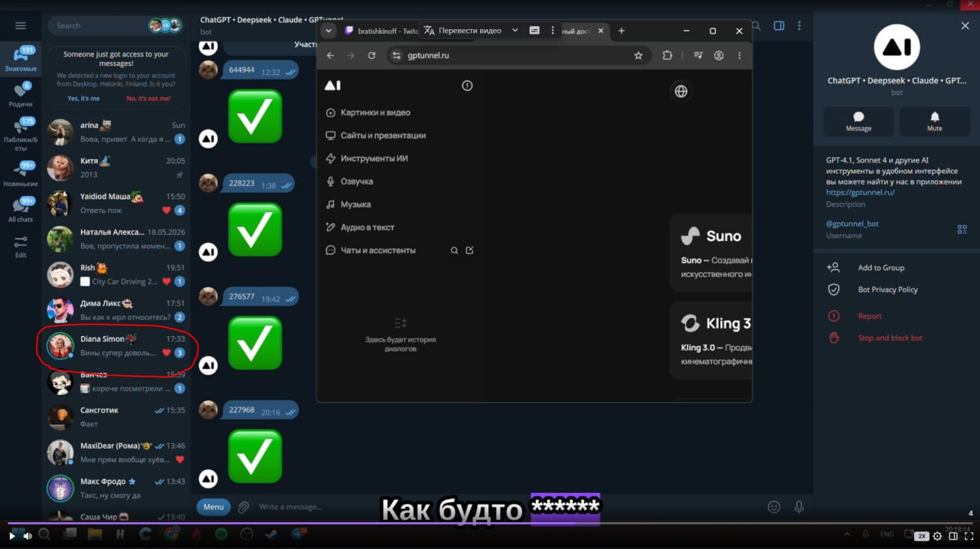
Task: Click language globe icon on gptunnel
Action: click(x=681, y=92)
